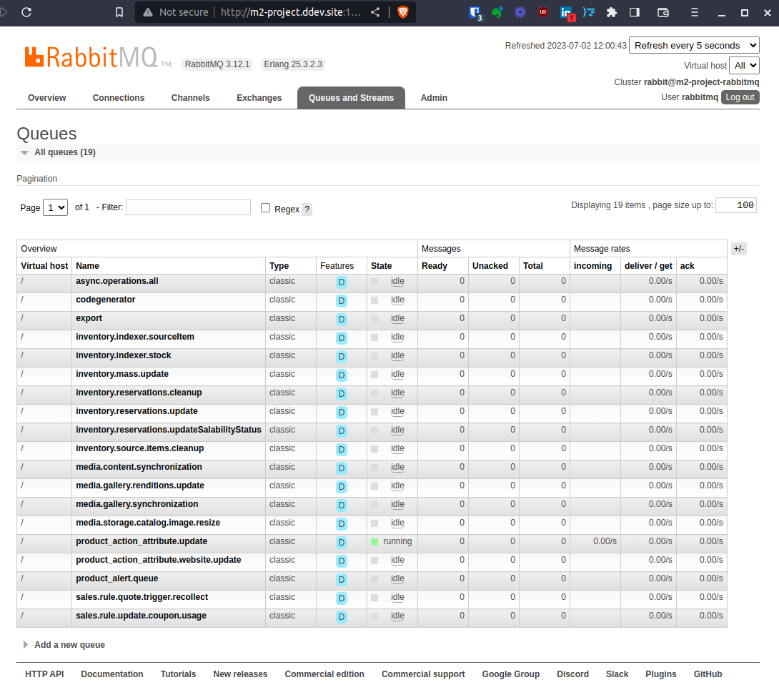Click the D badge for inventory.mass.update
Viewport: 779px width, 700px height.
coord(342,375)
